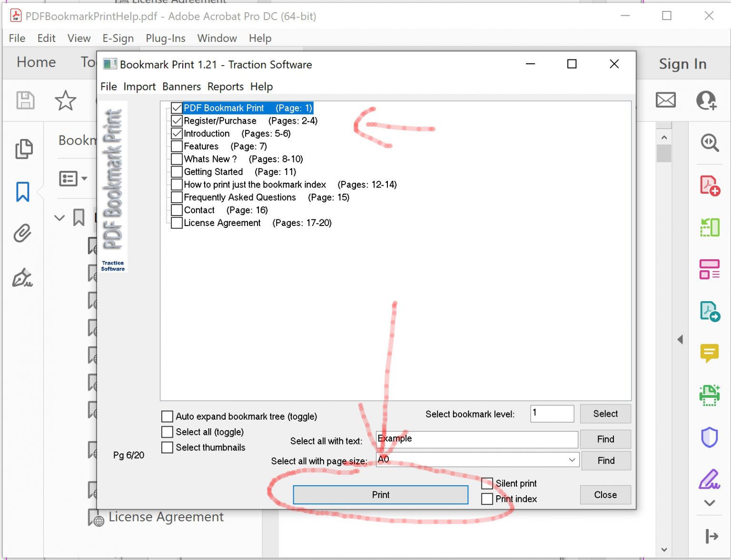Open the Banners menu

click(x=181, y=87)
